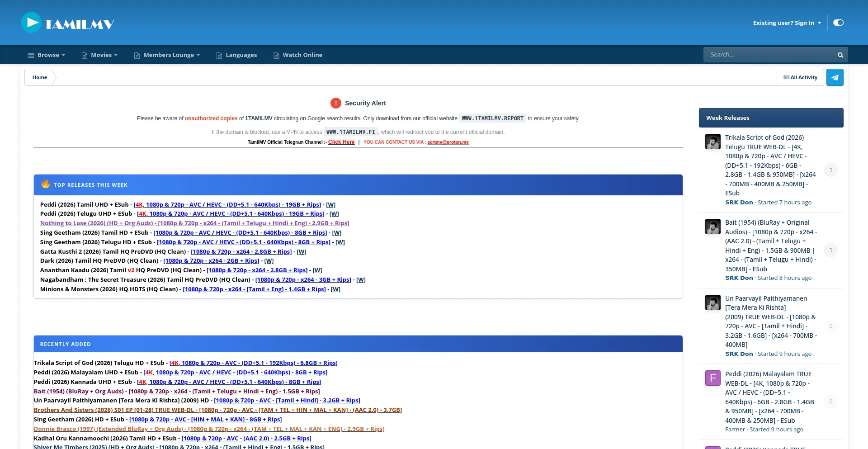Open Trikala Script of God sidebar topic
This screenshot has height=449, width=868.
(x=770, y=165)
